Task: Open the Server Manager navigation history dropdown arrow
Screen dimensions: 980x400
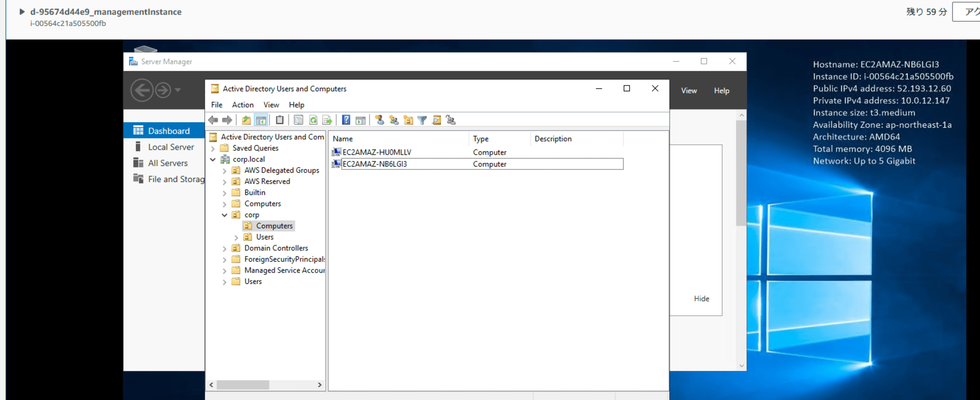Action: click(178, 90)
